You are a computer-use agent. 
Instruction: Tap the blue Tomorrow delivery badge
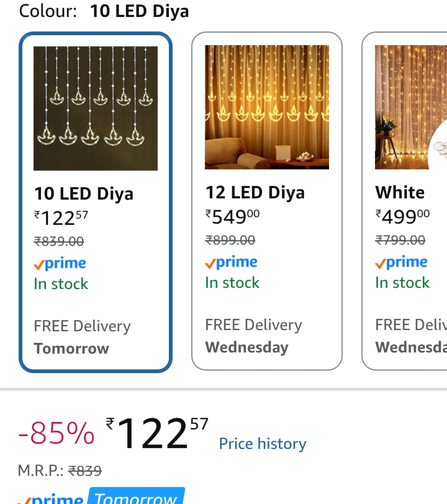coord(137,497)
